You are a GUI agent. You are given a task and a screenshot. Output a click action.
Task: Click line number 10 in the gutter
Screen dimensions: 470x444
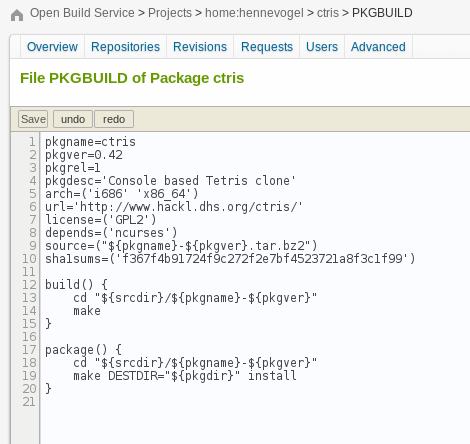point(29,259)
